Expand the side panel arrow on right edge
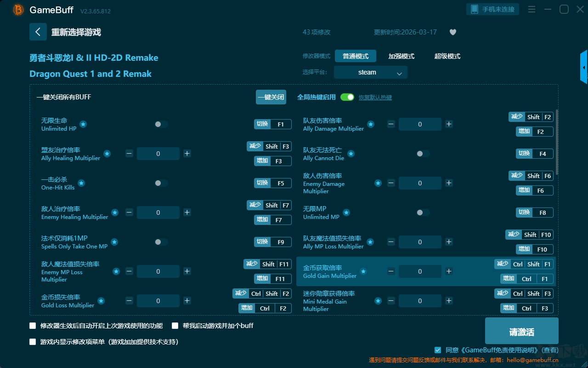This screenshot has width=588, height=368. (584, 67)
